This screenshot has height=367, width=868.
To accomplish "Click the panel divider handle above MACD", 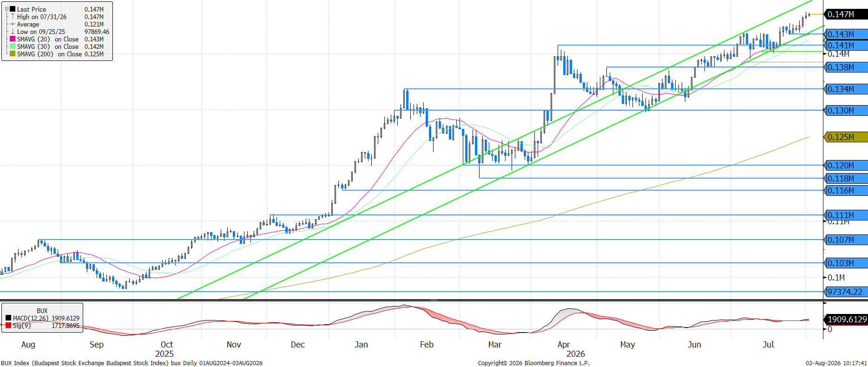I will (434, 300).
